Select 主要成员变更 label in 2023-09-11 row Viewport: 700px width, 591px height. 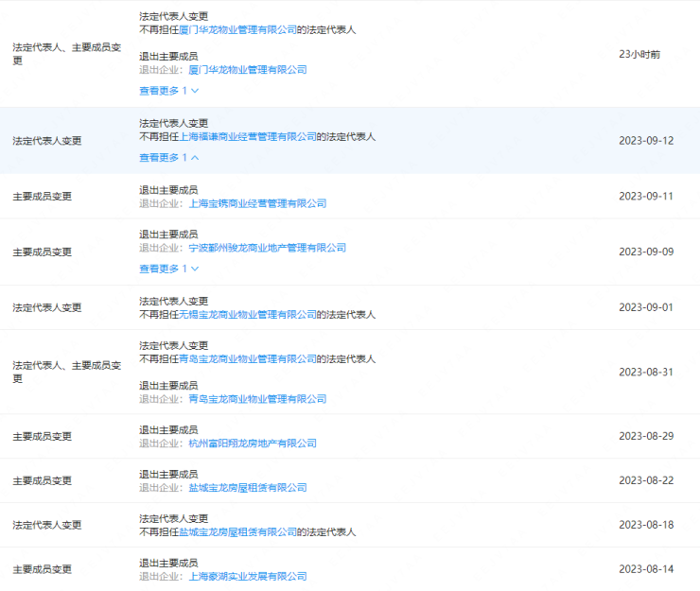[x=42, y=197]
